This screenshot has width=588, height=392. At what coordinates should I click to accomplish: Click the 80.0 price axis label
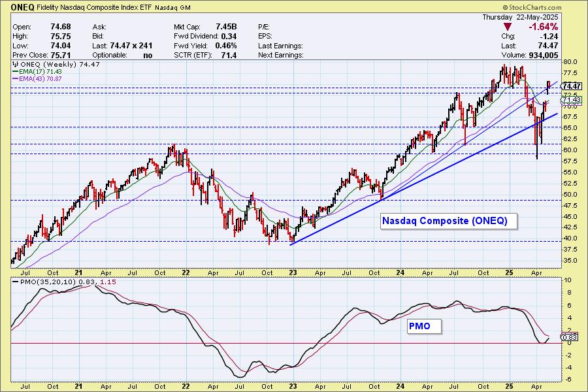(570, 62)
